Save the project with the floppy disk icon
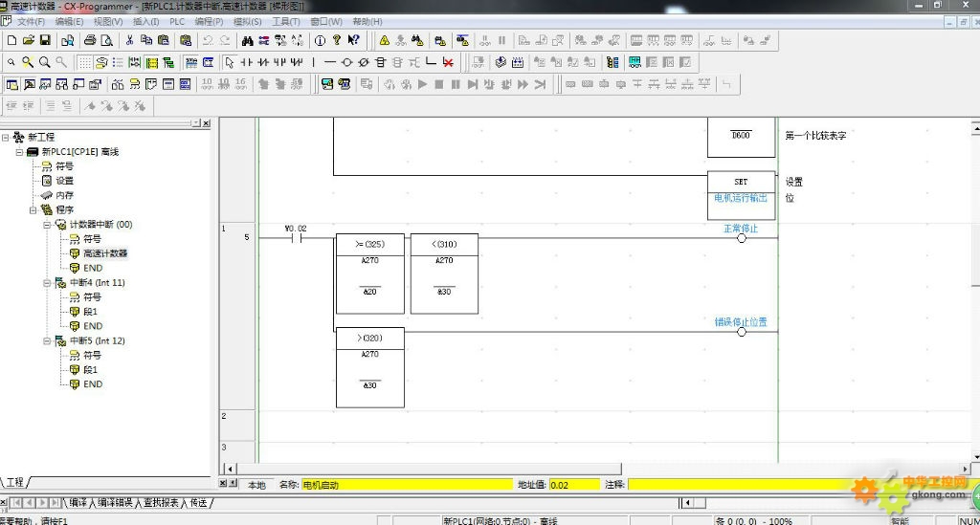Viewport: 980px width, 525px height. coord(45,40)
